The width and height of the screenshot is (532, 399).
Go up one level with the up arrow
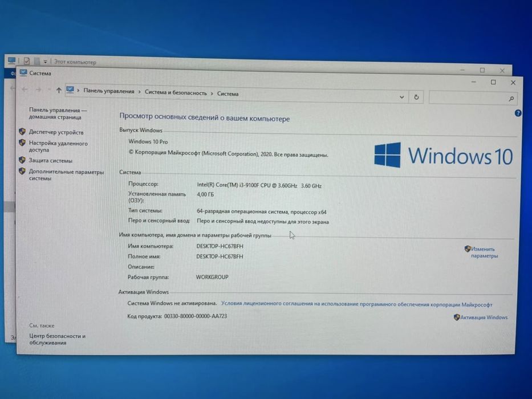click(x=59, y=90)
